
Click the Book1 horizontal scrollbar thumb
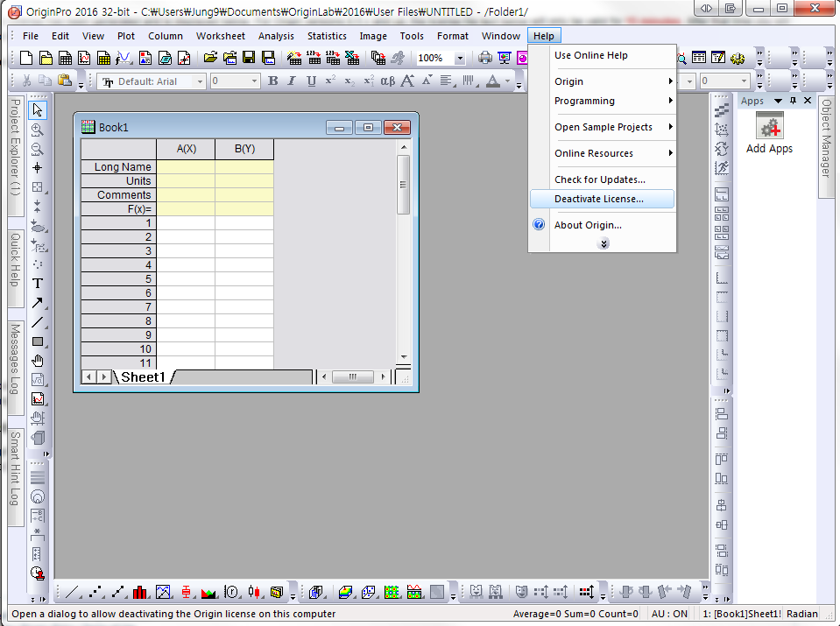(352, 376)
